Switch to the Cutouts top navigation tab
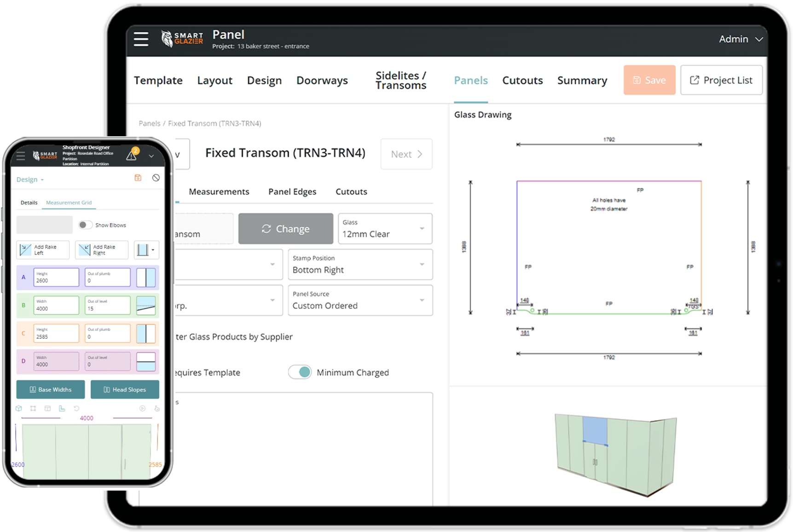This screenshot has width=793, height=532. pyautogui.click(x=522, y=81)
